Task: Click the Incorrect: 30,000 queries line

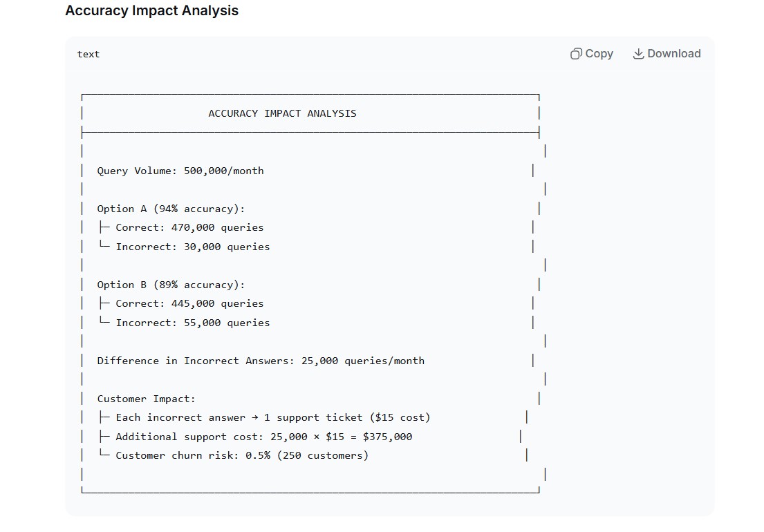Action: (192, 247)
